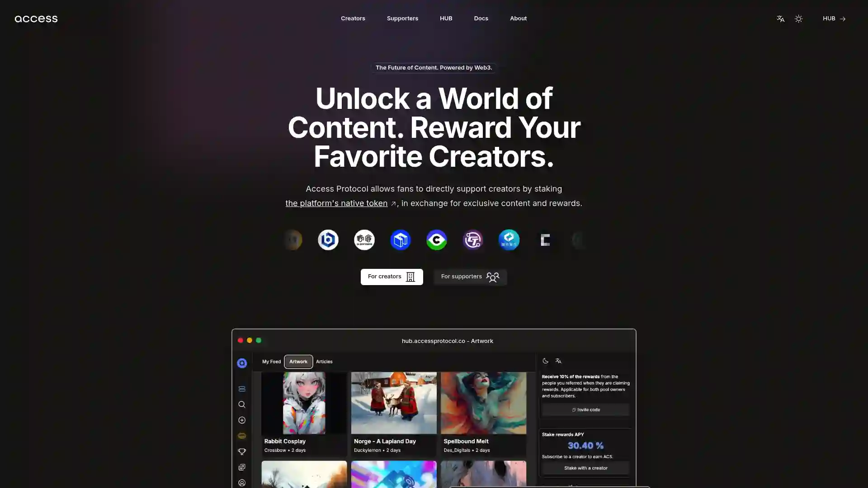Click the search icon in left sidebar
This screenshot has width=868, height=488.
click(x=242, y=404)
